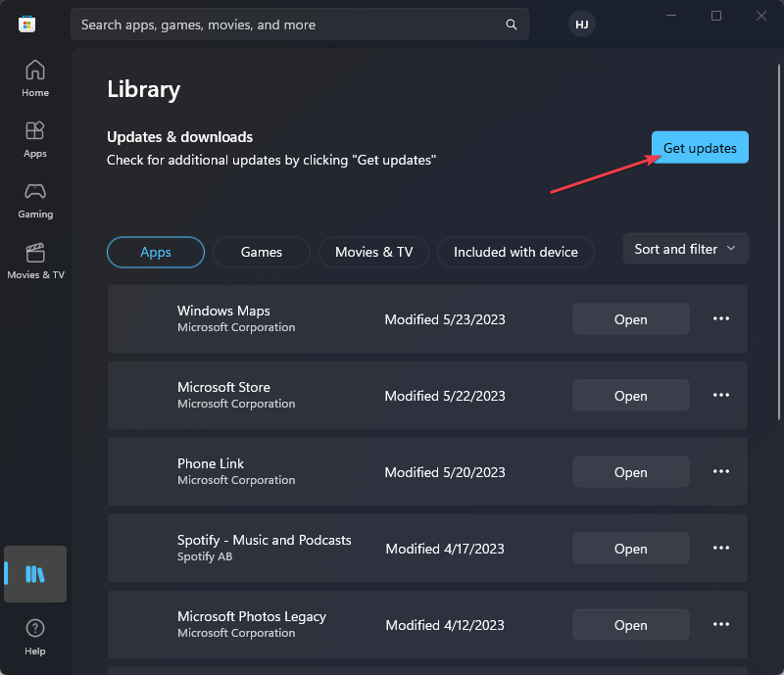Go to Home in the sidebar

35,78
